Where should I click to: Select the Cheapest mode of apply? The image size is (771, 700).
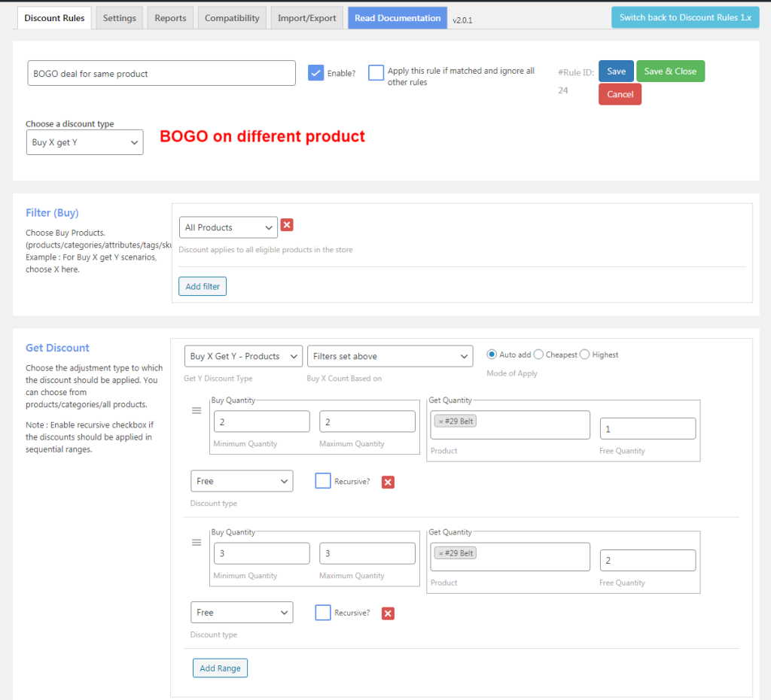click(x=538, y=355)
